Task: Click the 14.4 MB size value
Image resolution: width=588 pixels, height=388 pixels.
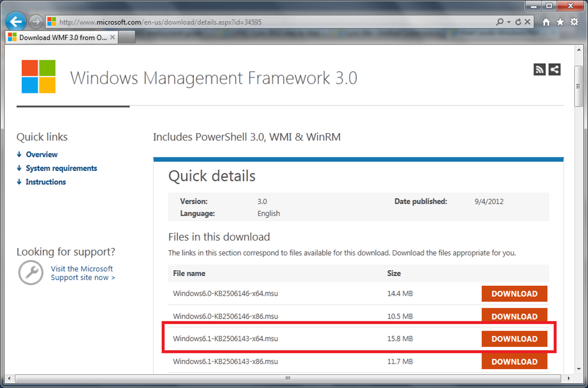Action: click(400, 293)
